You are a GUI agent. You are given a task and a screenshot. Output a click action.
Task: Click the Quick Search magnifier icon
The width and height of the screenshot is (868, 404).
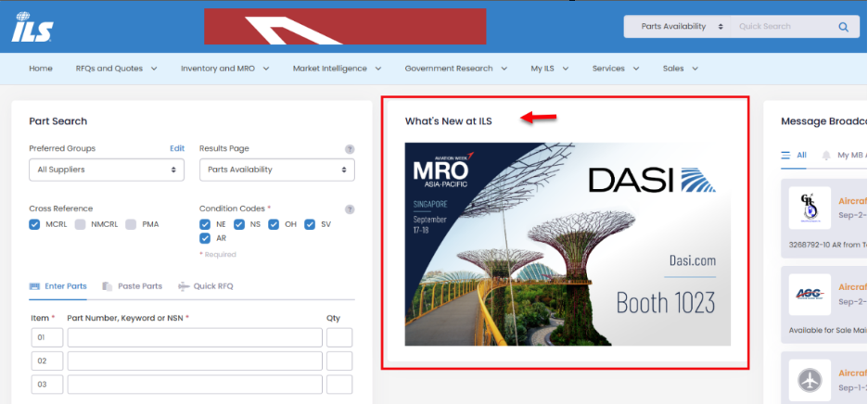click(843, 27)
